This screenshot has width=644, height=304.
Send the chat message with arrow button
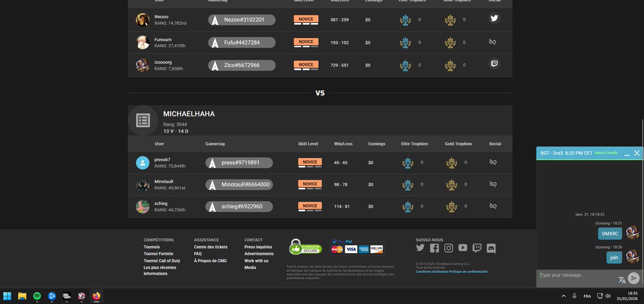[x=634, y=278]
